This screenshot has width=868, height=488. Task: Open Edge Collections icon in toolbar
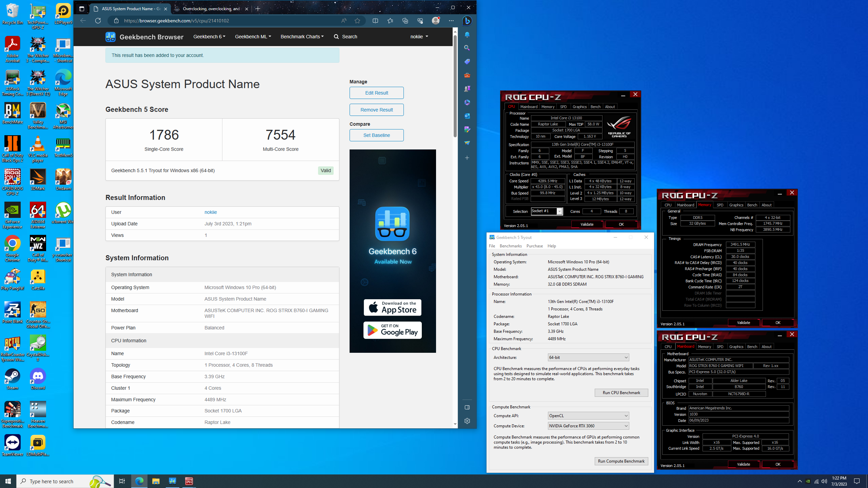point(405,21)
